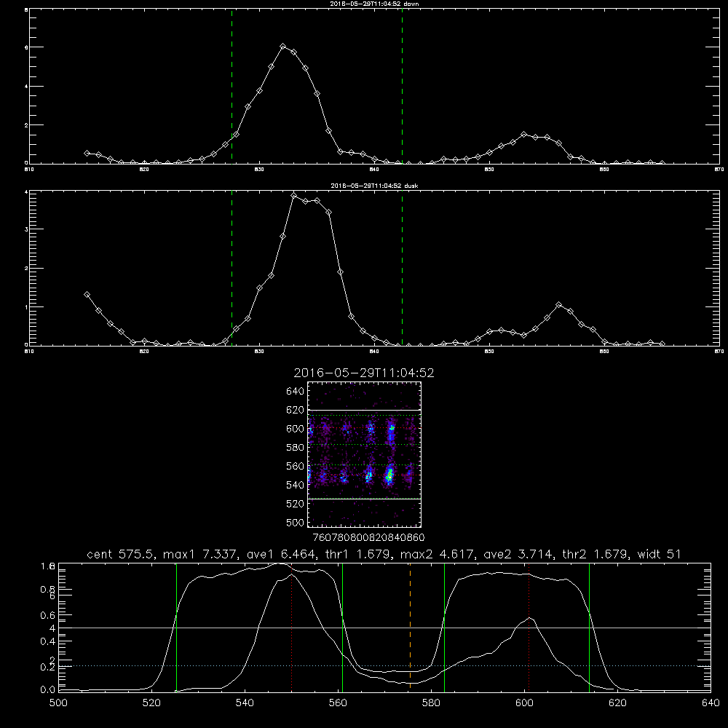Click the horizontal dotted threshold line in bottom plot
The height and width of the screenshot is (728, 728).
(384, 666)
